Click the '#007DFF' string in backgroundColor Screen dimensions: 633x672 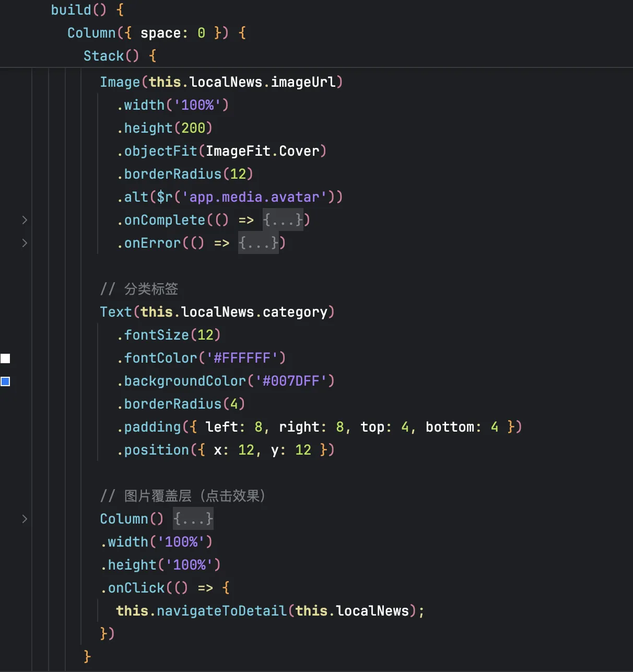click(x=291, y=381)
